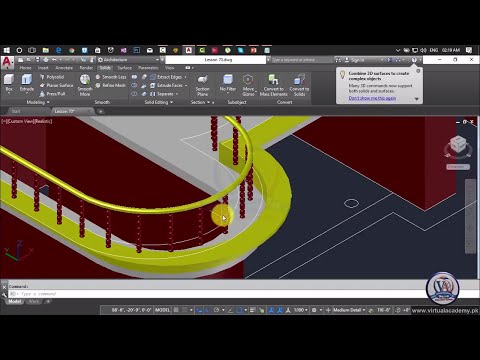Open Chrome from the Windows taskbar
Viewport: 480px width, 360px height.
pos(72,50)
